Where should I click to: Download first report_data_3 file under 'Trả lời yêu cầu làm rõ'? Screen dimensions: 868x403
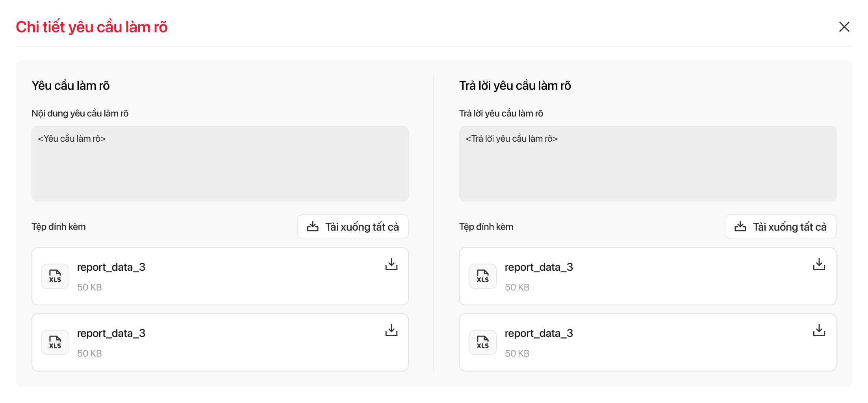(x=819, y=264)
